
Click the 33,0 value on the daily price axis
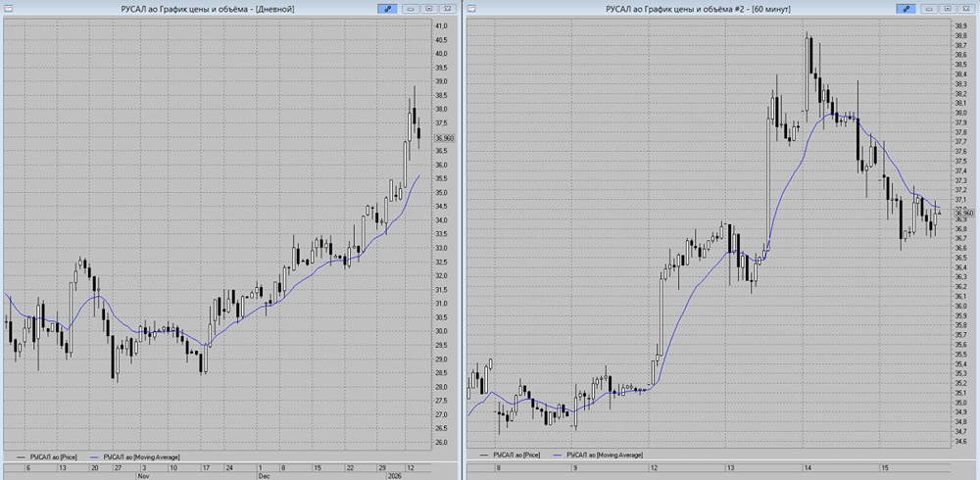click(x=441, y=248)
